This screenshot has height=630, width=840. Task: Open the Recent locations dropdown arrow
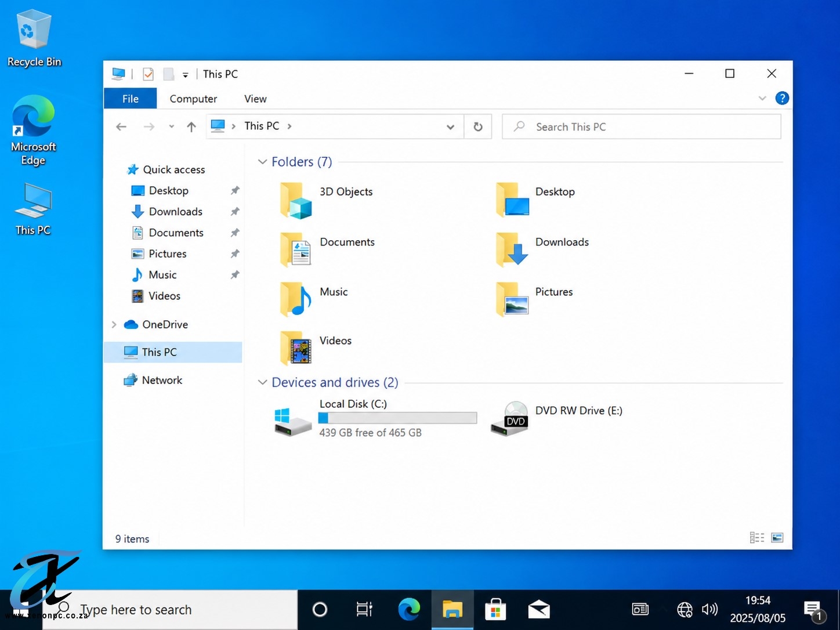[171, 126]
